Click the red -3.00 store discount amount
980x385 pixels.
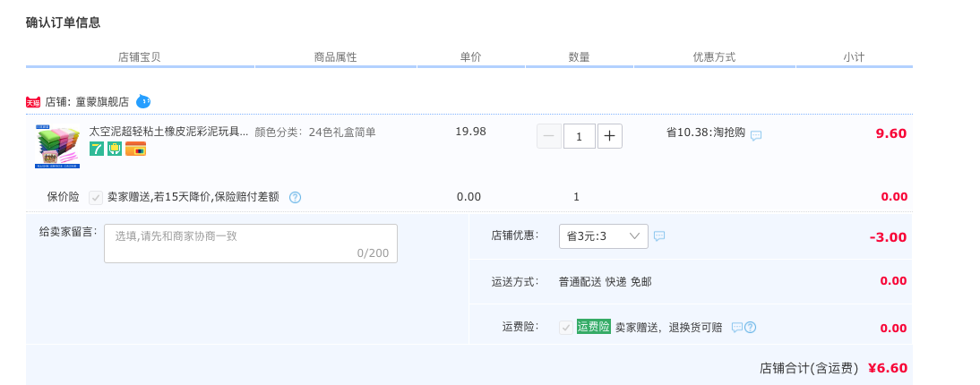tap(888, 237)
